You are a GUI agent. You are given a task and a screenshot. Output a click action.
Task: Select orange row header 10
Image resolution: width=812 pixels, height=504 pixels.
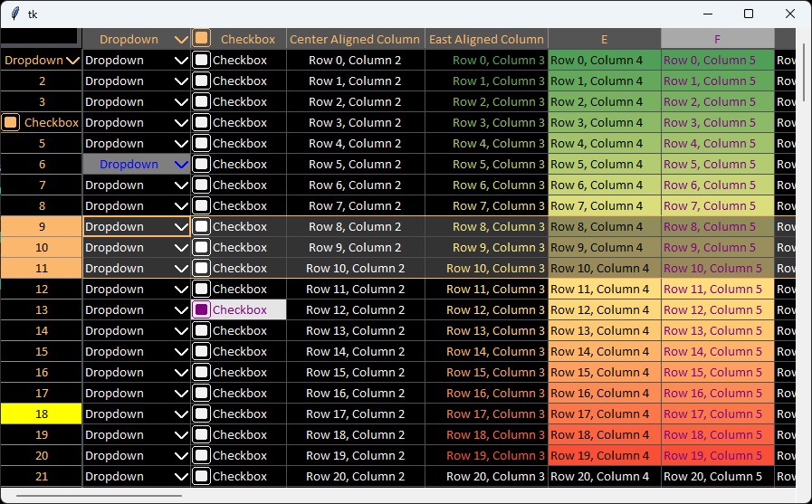42,248
